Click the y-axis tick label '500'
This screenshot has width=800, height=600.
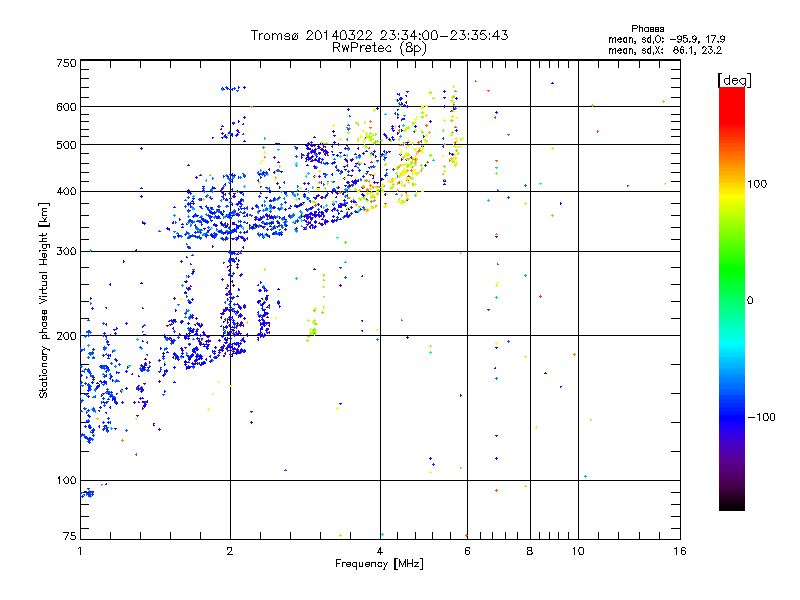click(66, 145)
